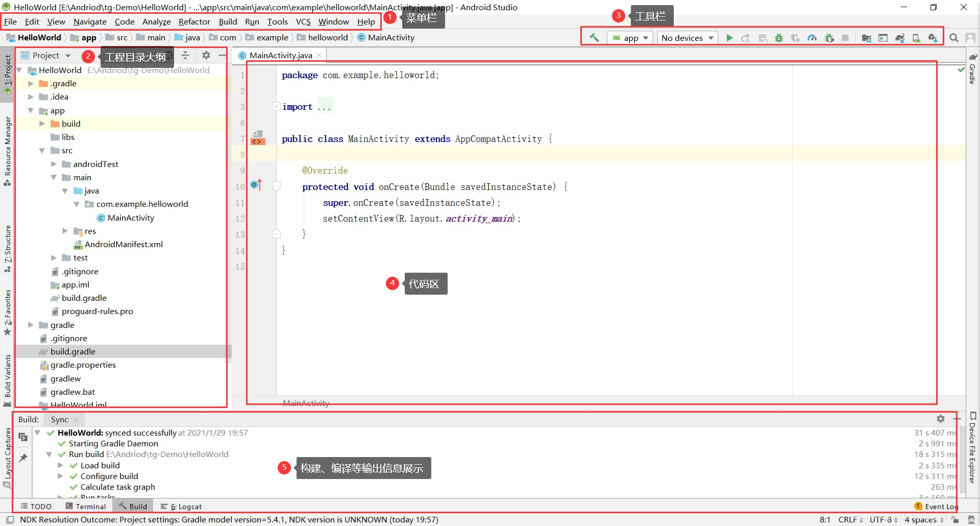Viewport: 980px width, 526px height.
Task: Open the Analyze menu
Action: [x=156, y=21]
